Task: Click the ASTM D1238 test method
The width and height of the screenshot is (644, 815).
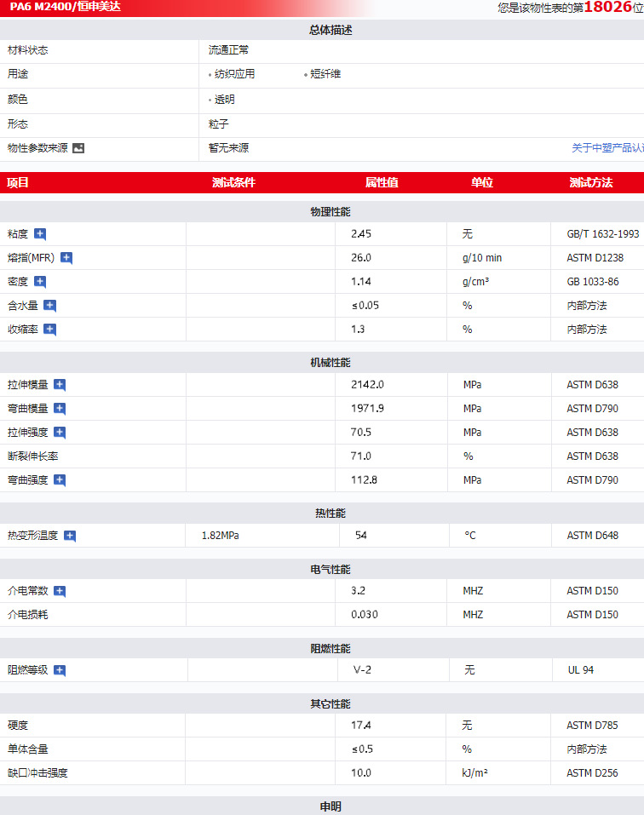Action: (595, 258)
